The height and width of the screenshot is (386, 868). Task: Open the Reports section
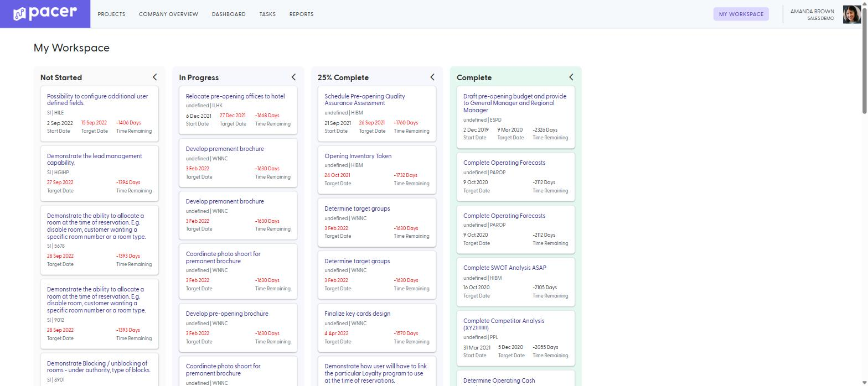coord(301,14)
